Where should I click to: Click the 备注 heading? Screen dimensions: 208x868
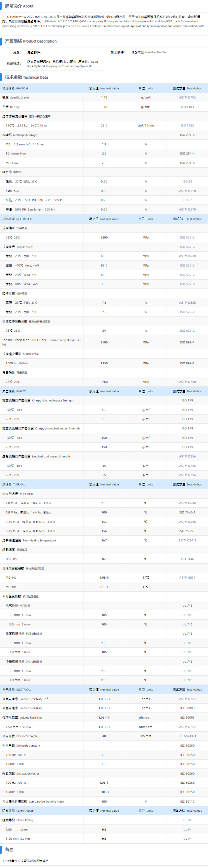[x=9, y=850]
